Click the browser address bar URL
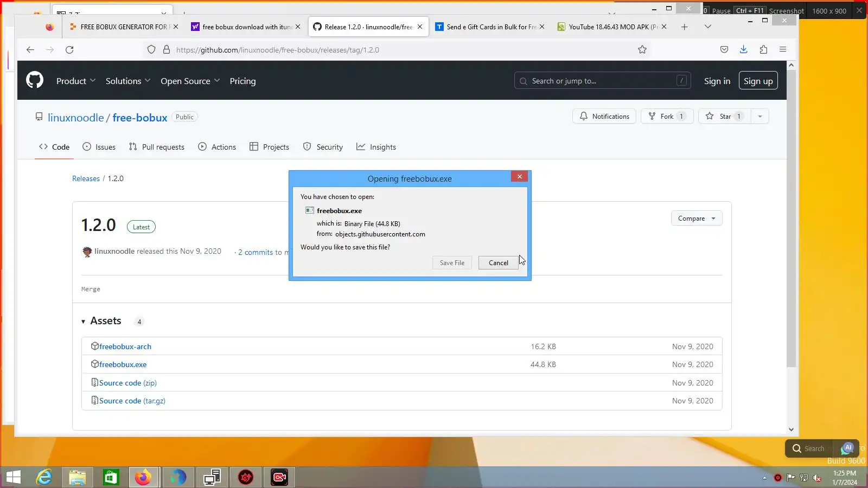 point(278,50)
